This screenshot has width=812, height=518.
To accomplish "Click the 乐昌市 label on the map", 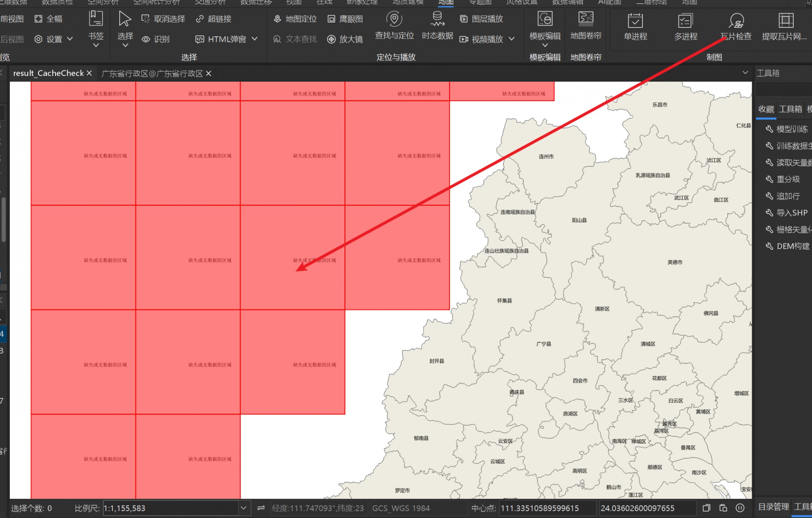I will point(660,105).
